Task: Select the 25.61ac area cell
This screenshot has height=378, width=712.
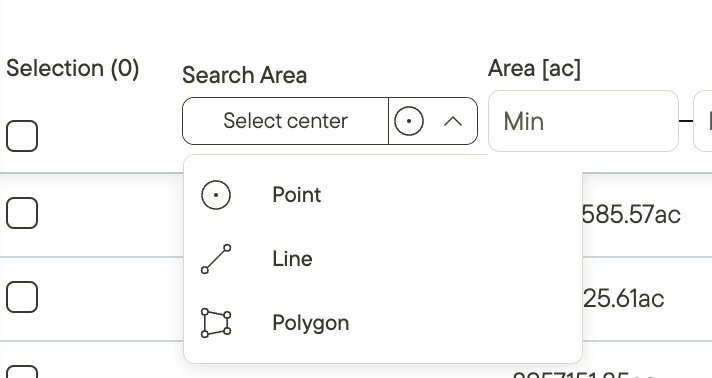Action: tap(623, 298)
